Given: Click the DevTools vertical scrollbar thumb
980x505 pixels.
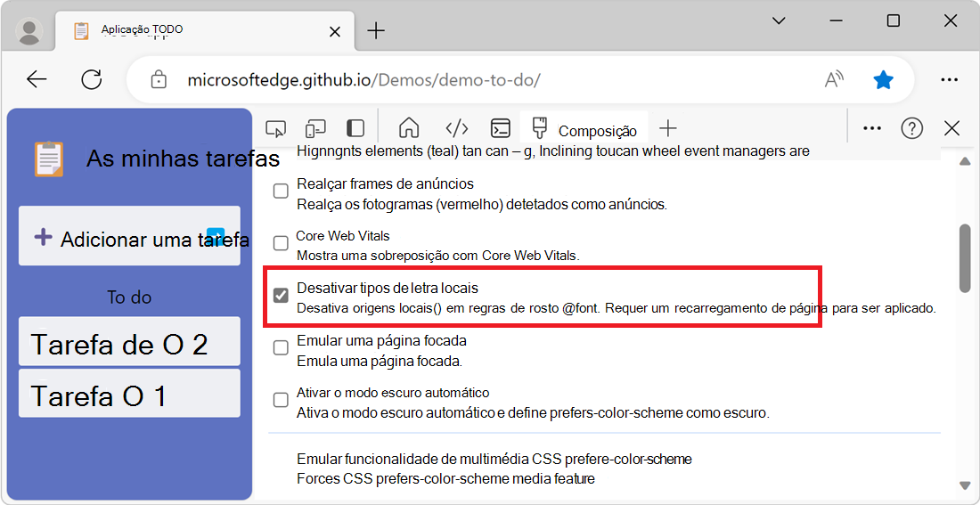Looking at the screenshot, I should coord(964,257).
